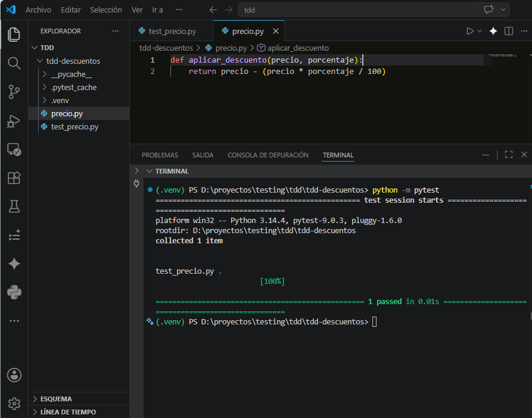Split the editor right

tap(509, 31)
